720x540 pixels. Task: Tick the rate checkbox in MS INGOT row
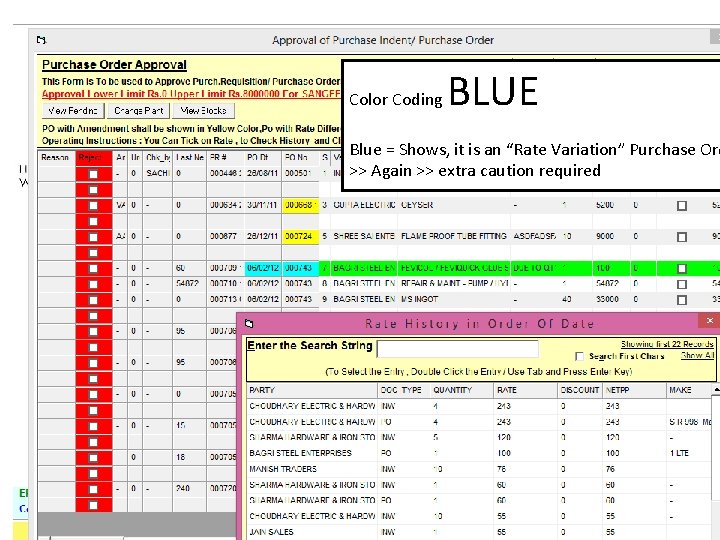pos(682,300)
